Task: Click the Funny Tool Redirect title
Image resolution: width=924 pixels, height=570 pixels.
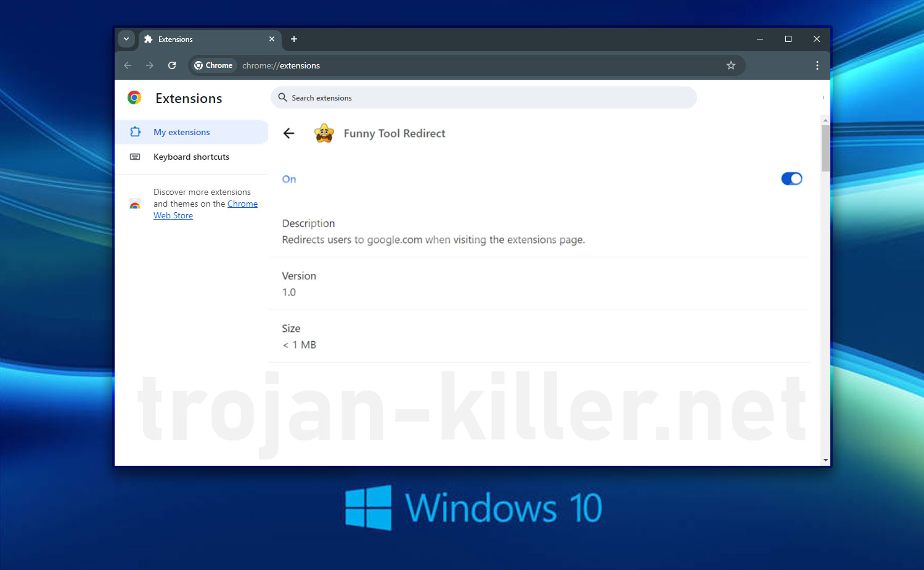Action: (x=395, y=133)
